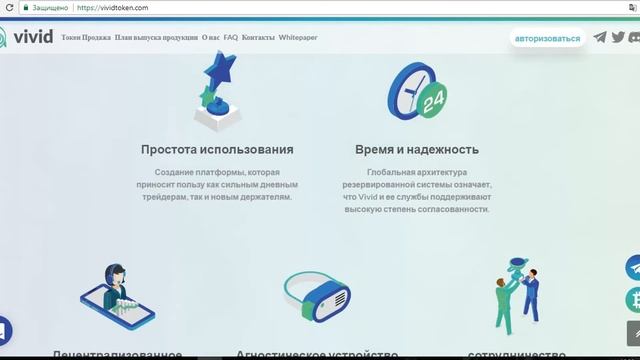Screen dimensions: 640x360
Task: Click the text трейдерам, так и новым держателям
Action: point(217,197)
